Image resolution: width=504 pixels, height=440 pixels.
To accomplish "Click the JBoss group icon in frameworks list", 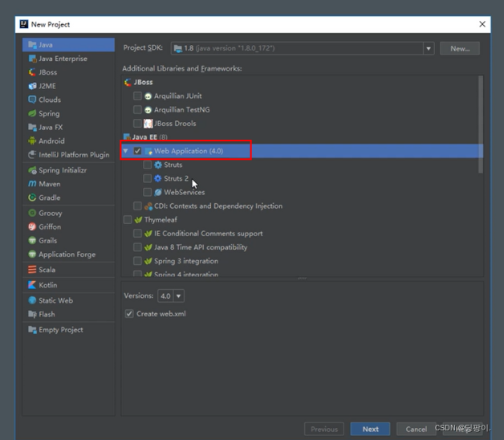I will coord(128,83).
